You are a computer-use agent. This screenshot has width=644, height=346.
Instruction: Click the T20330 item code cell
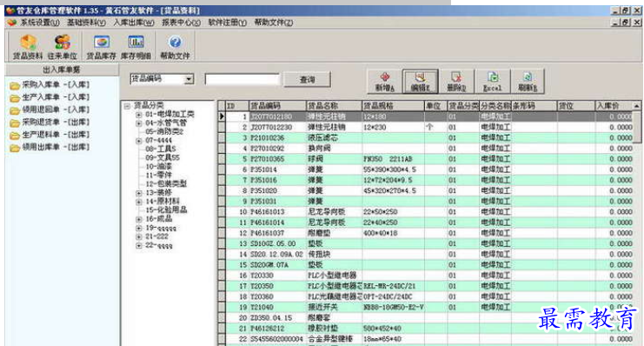pyautogui.click(x=277, y=276)
